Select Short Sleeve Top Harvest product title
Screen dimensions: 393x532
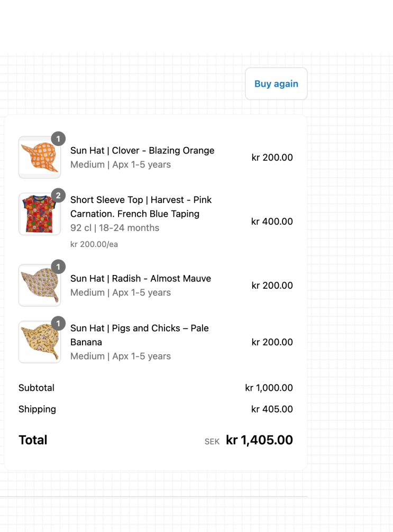tap(141, 207)
